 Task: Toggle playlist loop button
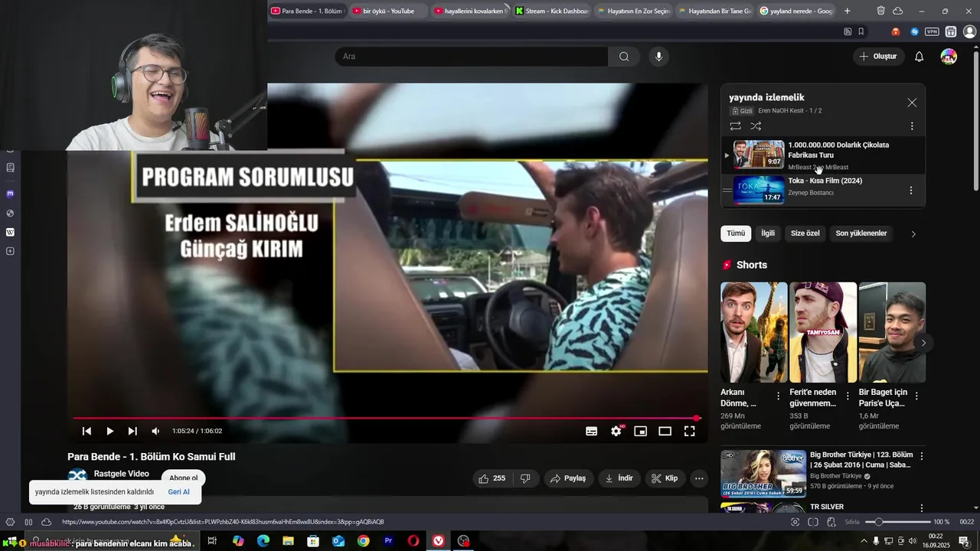point(735,126)
